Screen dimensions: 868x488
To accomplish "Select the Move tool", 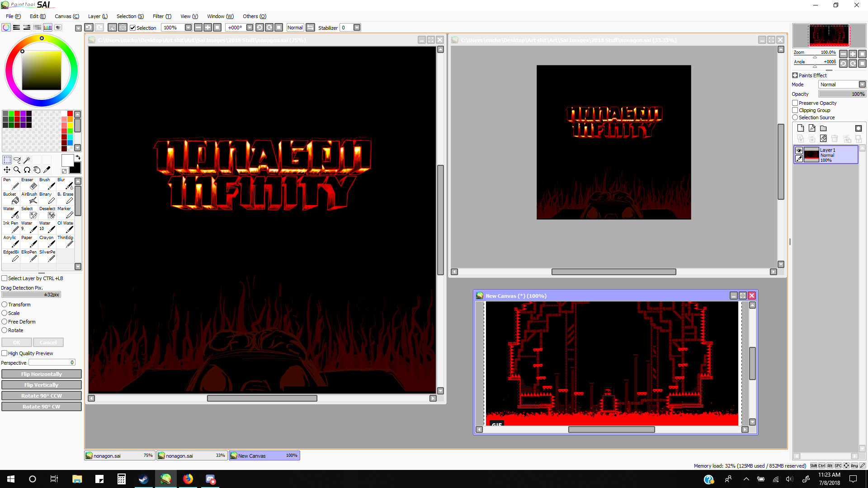I will 7,170.
